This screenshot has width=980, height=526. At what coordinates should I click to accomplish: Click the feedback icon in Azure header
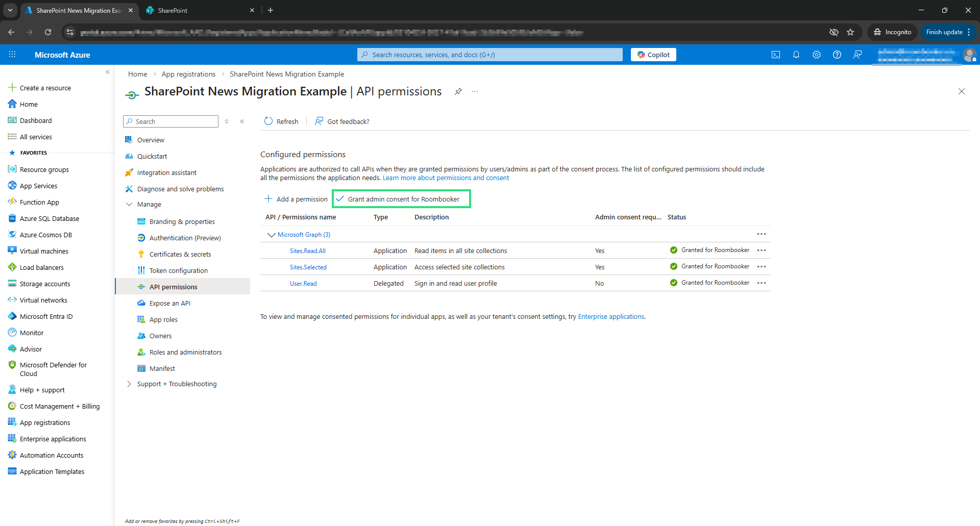pos(857,55)
